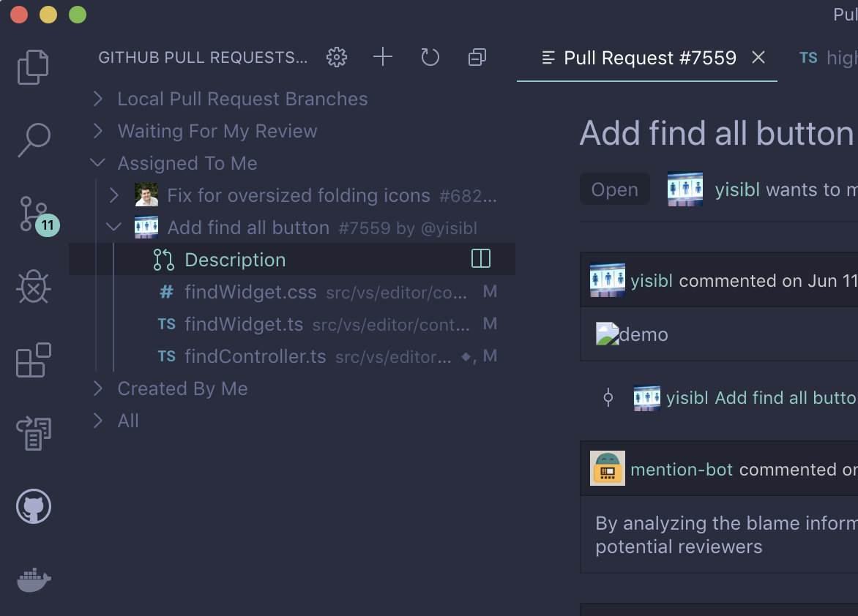Open the GitHub view in activity bar
Screen dimensions: 858x616
coord(34,506)
